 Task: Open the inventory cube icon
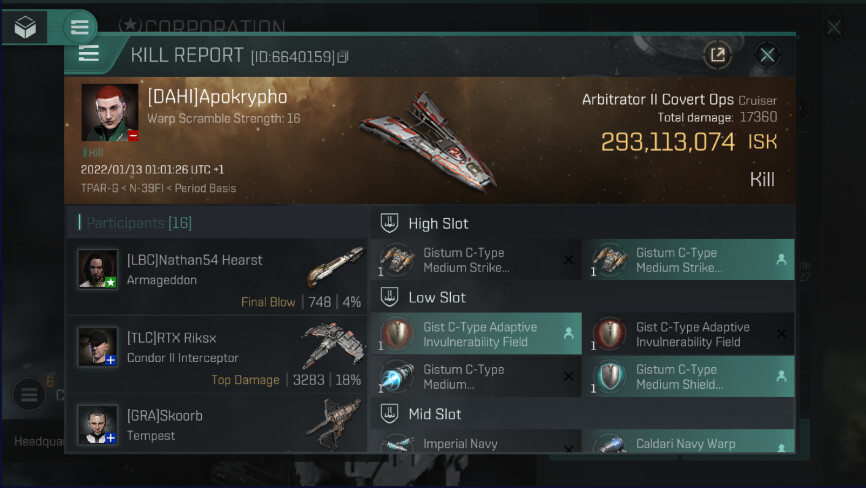pos(25,27)
